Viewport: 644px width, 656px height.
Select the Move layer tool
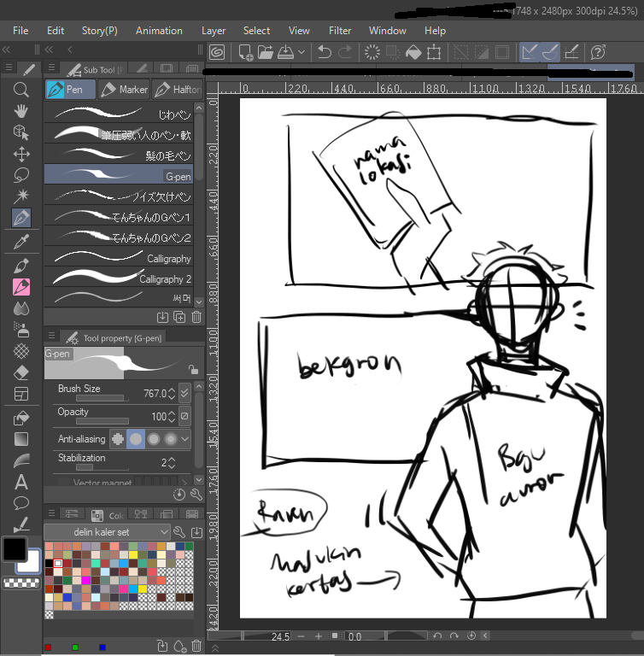click(x=20, y=154)
